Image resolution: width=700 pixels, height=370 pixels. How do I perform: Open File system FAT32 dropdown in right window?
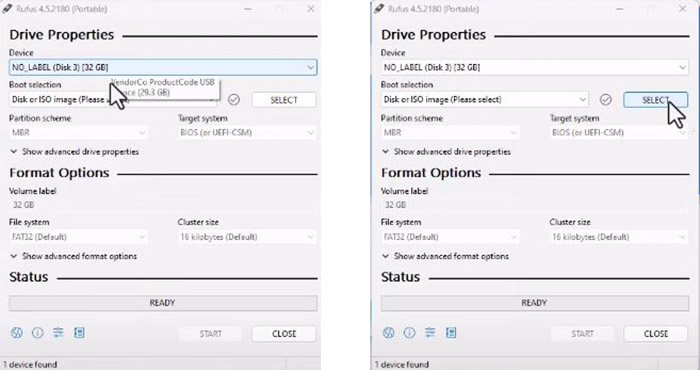click(x=450, y=237)
